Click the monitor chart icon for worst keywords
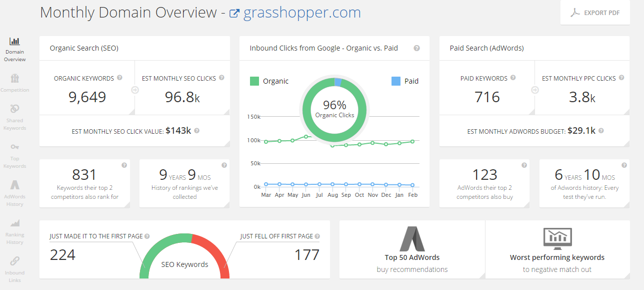This screenshot has height=290, width=644. (557, 239)
